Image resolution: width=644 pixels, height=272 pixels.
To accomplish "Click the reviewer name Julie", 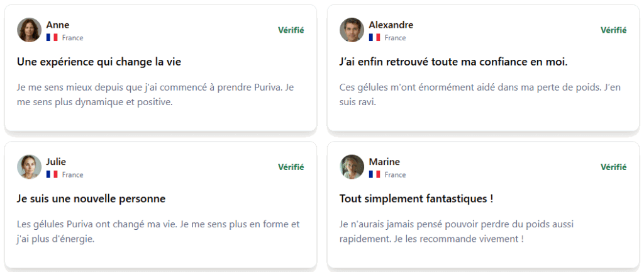I will tap(56, 162).
